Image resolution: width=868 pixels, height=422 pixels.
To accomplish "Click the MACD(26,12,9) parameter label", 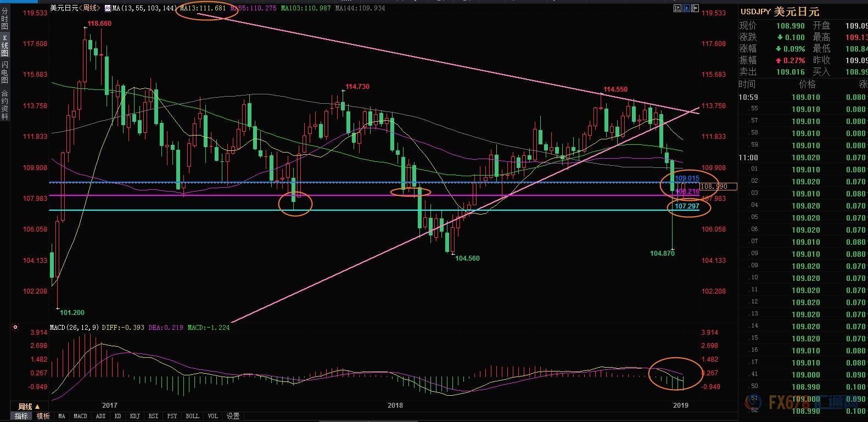I will (74, 328).
